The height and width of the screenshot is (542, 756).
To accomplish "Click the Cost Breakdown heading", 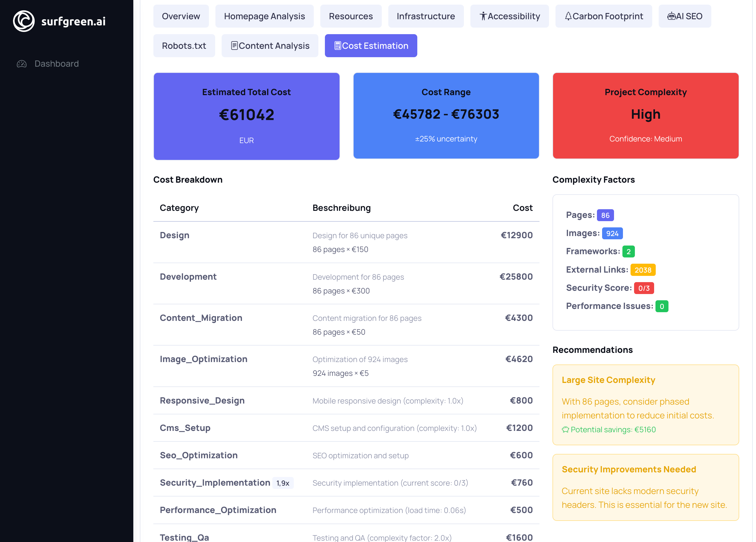I will pos(188,180).
